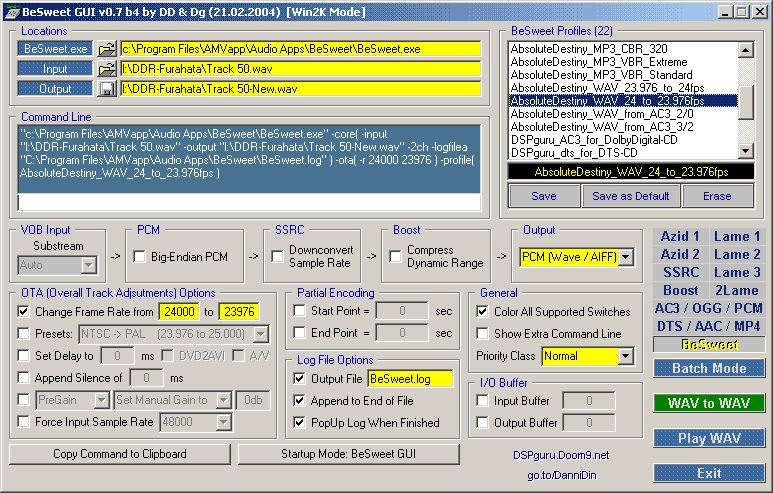Open AC3 / OGG / PCM tab
This screenshot has width=773, height=493.
coord(709,308)
